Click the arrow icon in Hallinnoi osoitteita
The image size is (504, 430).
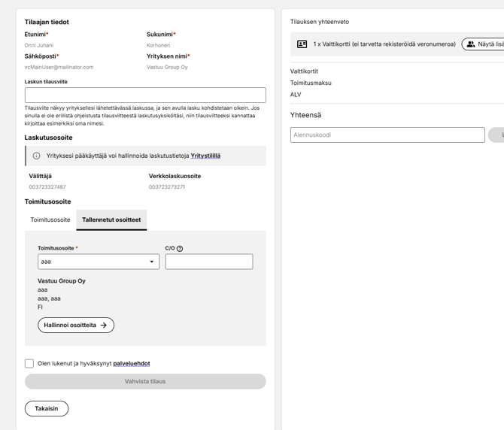click(104, 326)
